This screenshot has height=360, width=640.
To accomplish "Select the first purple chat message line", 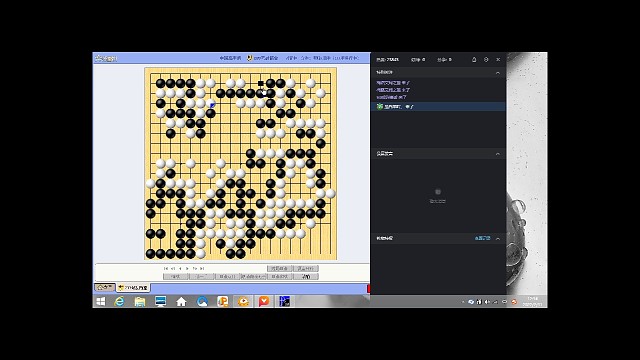I will [x=393, y=83].
